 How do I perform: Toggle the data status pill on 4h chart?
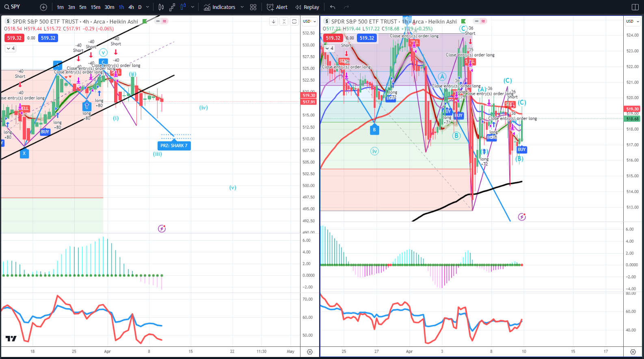click(161, 21)
